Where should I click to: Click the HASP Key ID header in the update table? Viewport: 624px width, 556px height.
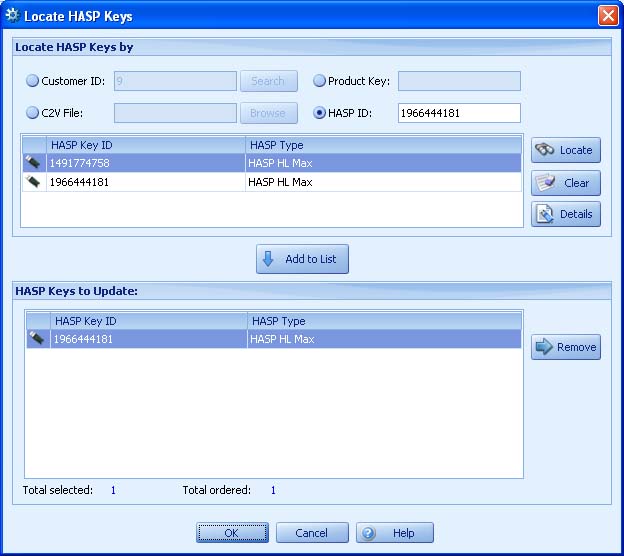click(x=148, y=321)
